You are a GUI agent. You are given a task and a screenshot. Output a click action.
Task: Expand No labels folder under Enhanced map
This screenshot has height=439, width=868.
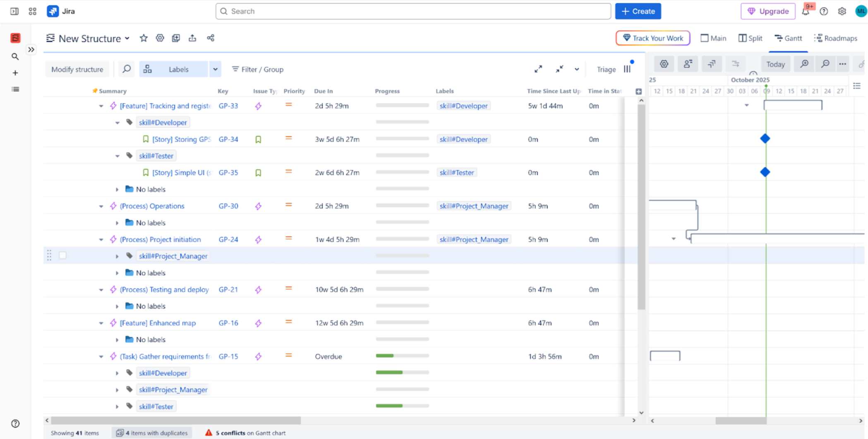117,340
